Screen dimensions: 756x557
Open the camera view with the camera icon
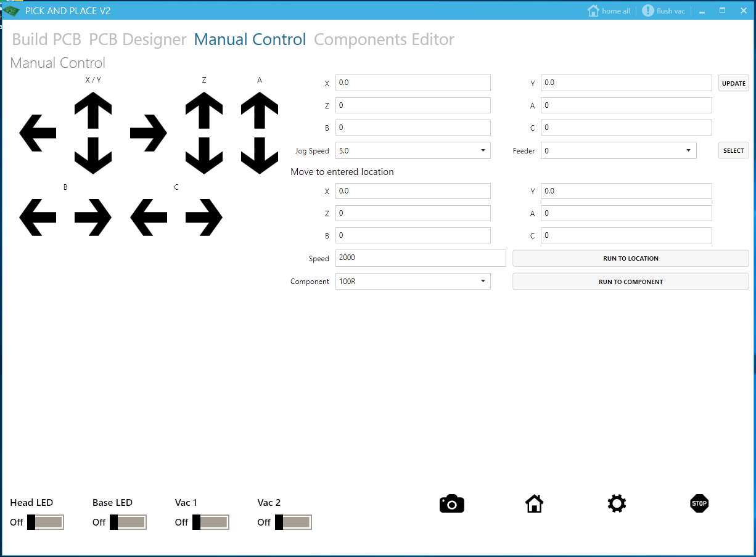451,503
